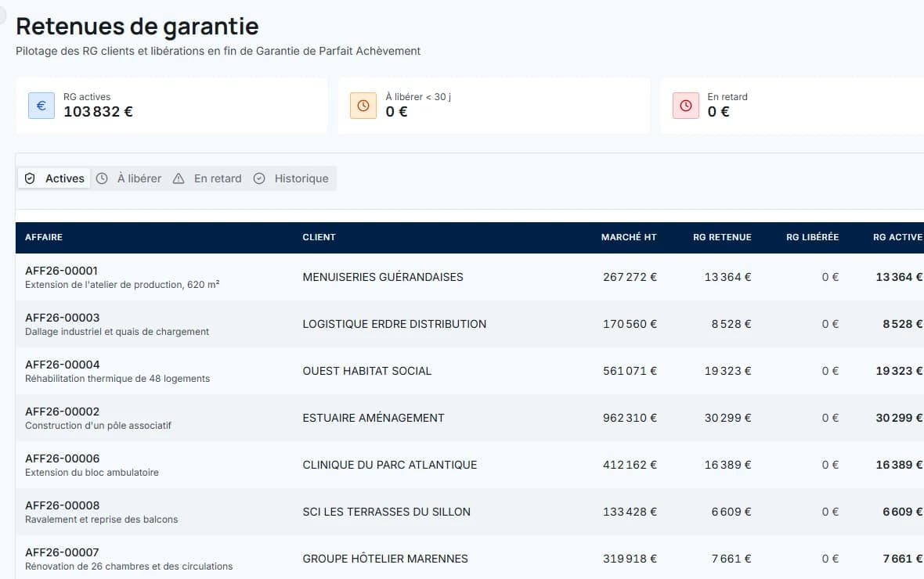Click marché amount 412 162 €
The width and height of the screenshot is (924, 579).
click(630, 466)
